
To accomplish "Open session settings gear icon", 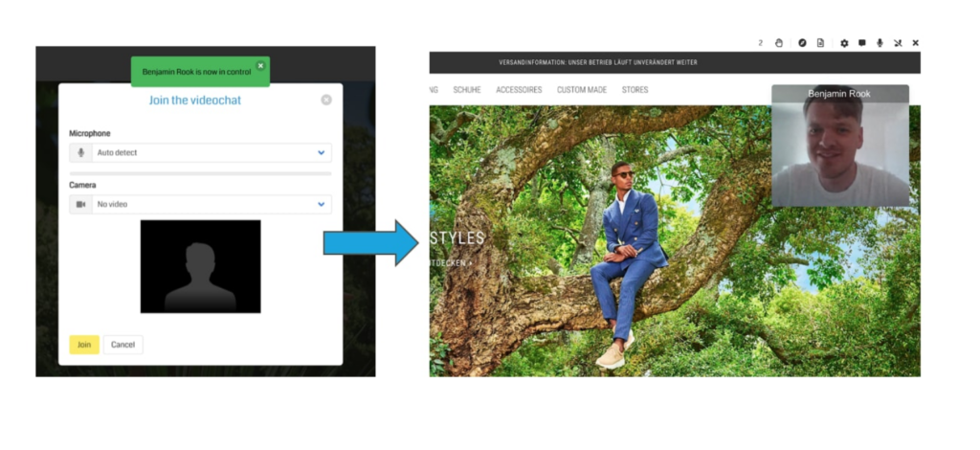I will click(x=843, y=43).
